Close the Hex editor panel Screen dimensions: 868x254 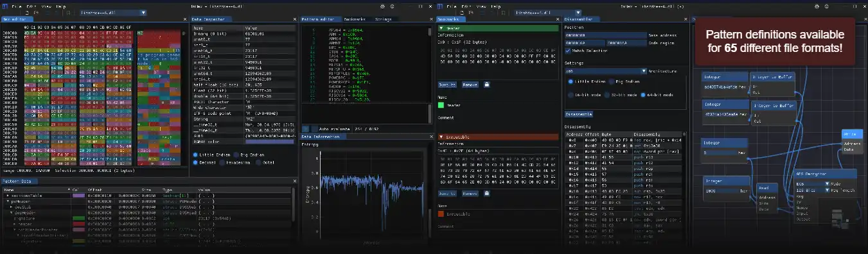(184, 20)
